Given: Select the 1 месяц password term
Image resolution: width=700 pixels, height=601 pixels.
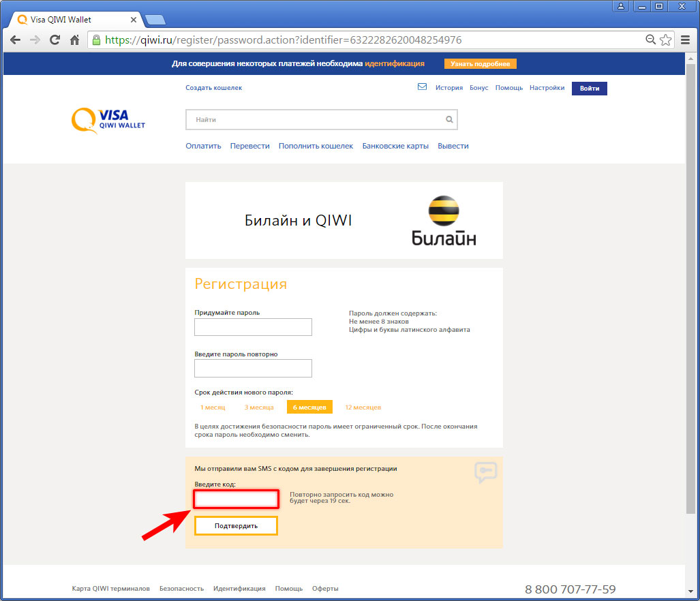Looking at the screenshot, I should [213, 407].
